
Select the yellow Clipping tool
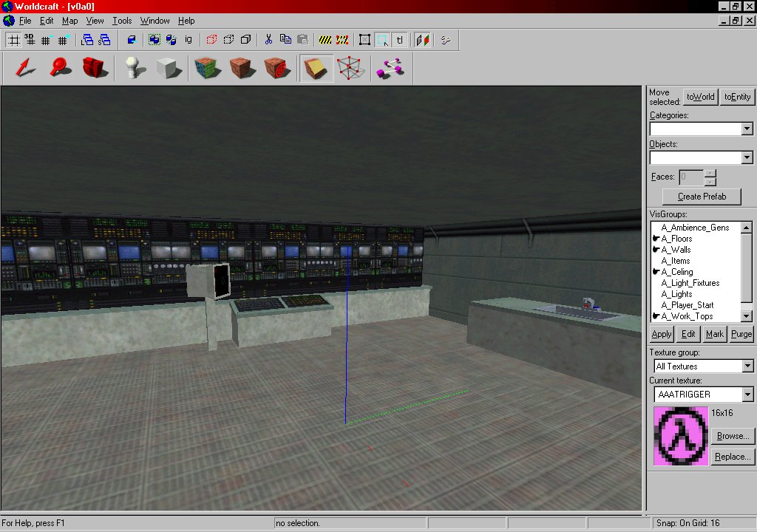tap(316, 68)
